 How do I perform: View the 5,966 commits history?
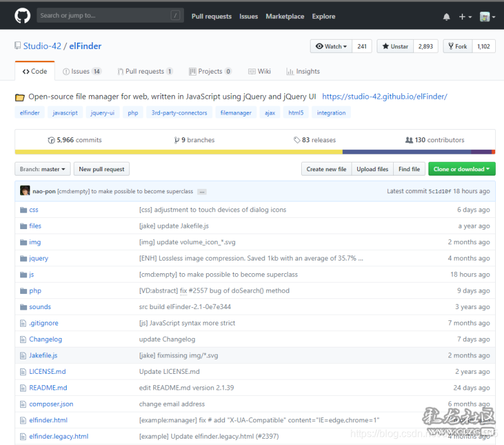[x=75, y=140]
